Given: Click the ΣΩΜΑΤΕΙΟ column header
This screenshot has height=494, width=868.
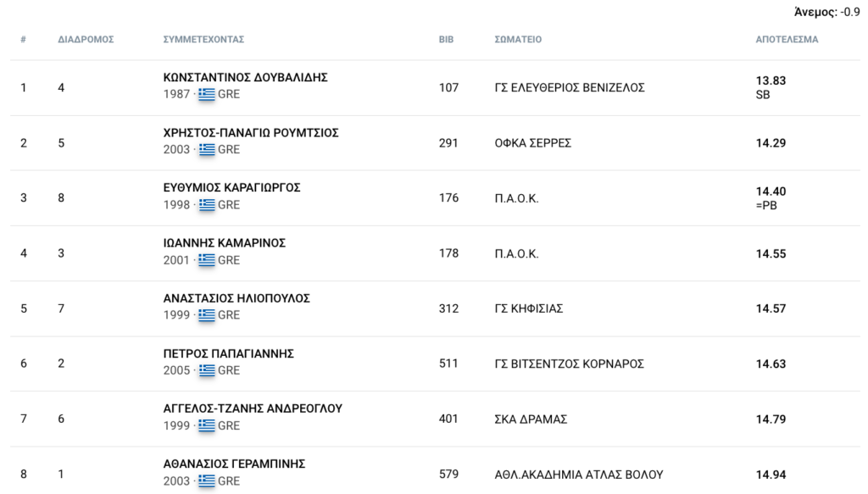Looking at the screenshot, I should pyautogui.click(x=518, y=39).
